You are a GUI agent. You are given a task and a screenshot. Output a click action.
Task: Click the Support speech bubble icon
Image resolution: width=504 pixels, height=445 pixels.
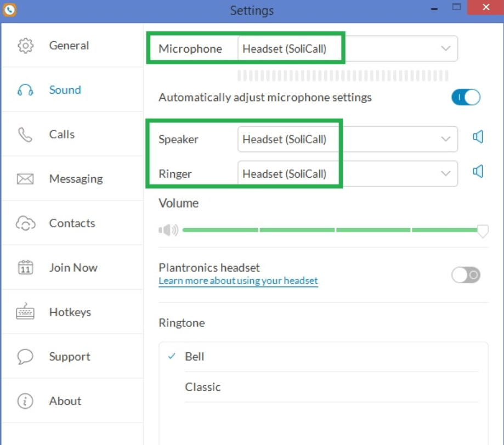click(25, 356)
